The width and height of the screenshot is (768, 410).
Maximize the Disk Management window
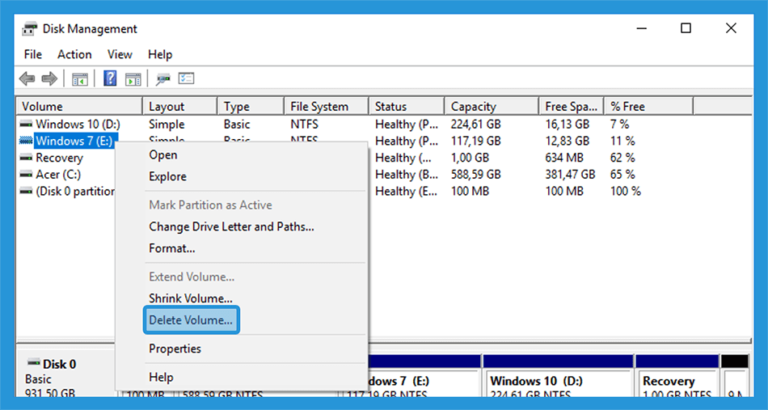click(x=686, y=28)
